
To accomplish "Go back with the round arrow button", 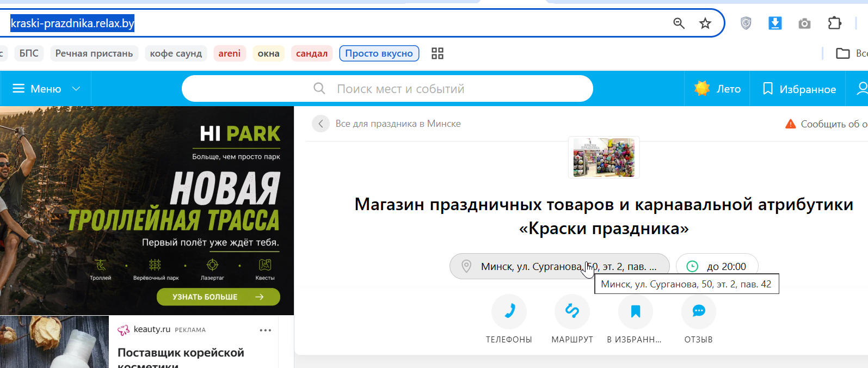I will point(321,124).
